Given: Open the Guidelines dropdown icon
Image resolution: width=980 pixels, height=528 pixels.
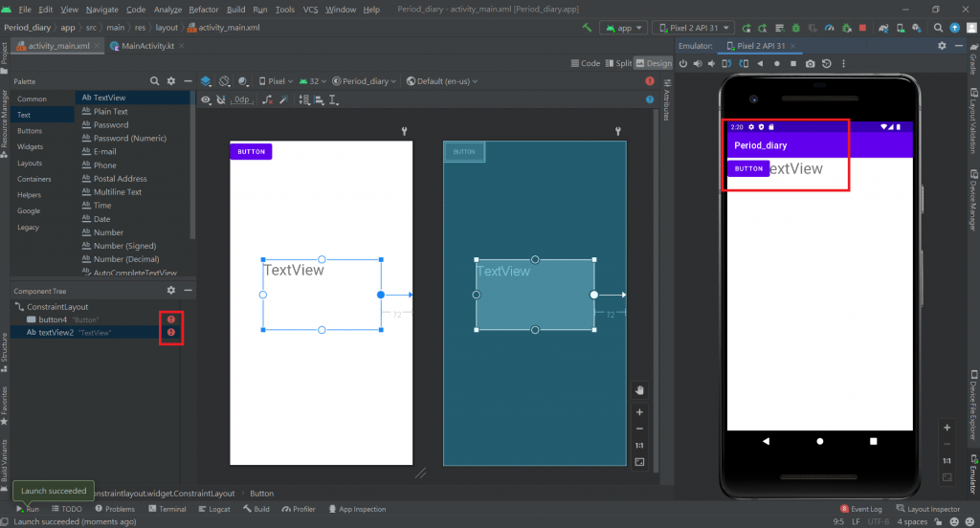Looking at the screenshot, I should [x=334, y=100].
